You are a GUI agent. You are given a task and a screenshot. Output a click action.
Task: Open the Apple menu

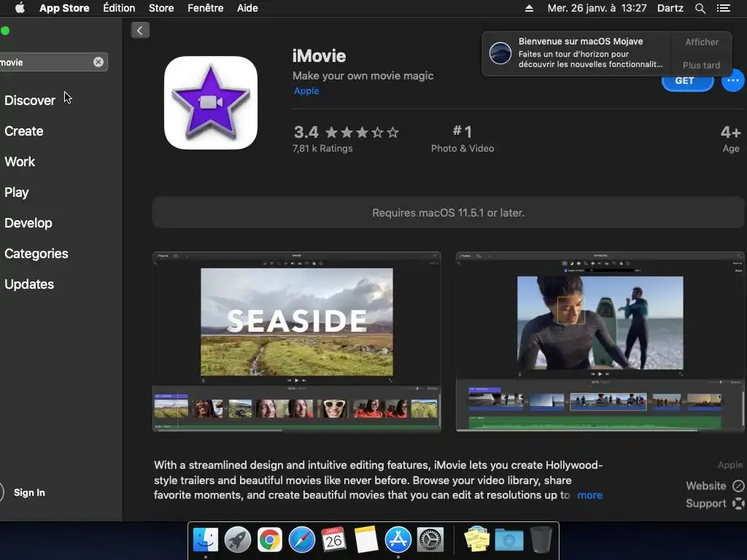point(20,8)
